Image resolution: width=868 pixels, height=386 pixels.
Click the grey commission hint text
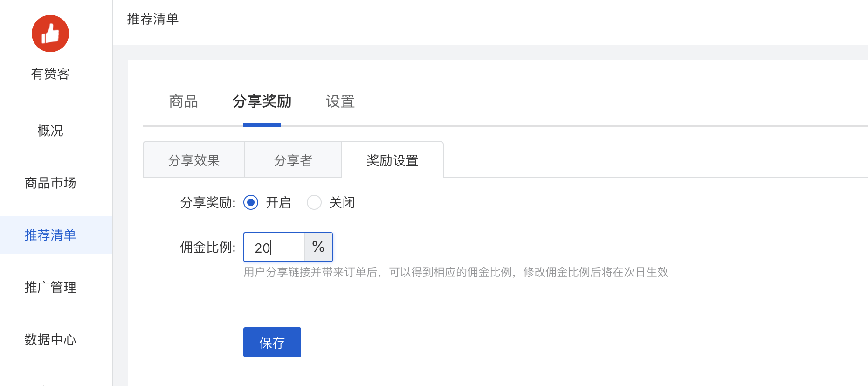coord(455,272)
